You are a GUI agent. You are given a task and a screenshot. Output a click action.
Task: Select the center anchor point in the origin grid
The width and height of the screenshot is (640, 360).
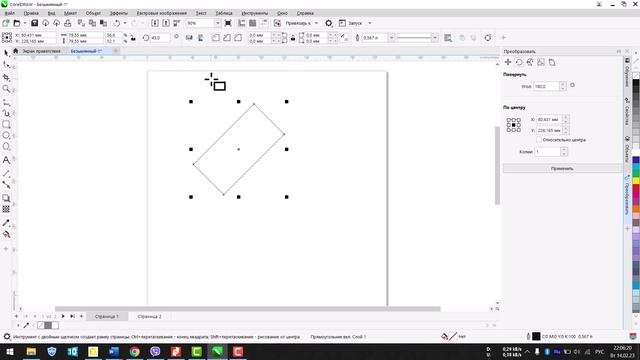pos(513,125)
